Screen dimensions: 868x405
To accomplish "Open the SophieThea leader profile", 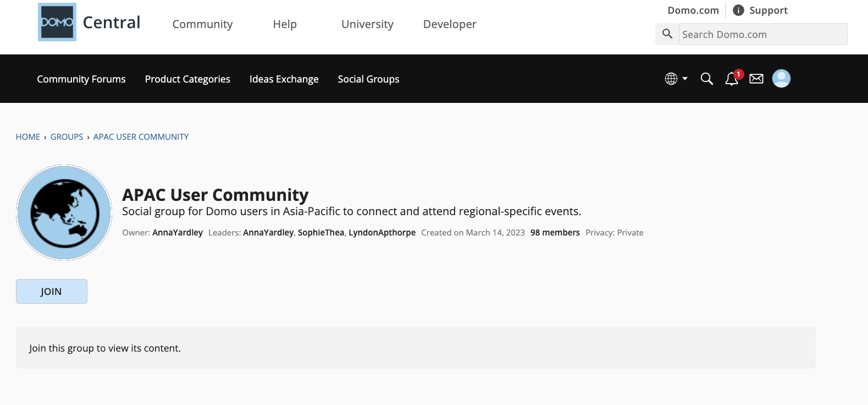I will [x=321, y=233].
